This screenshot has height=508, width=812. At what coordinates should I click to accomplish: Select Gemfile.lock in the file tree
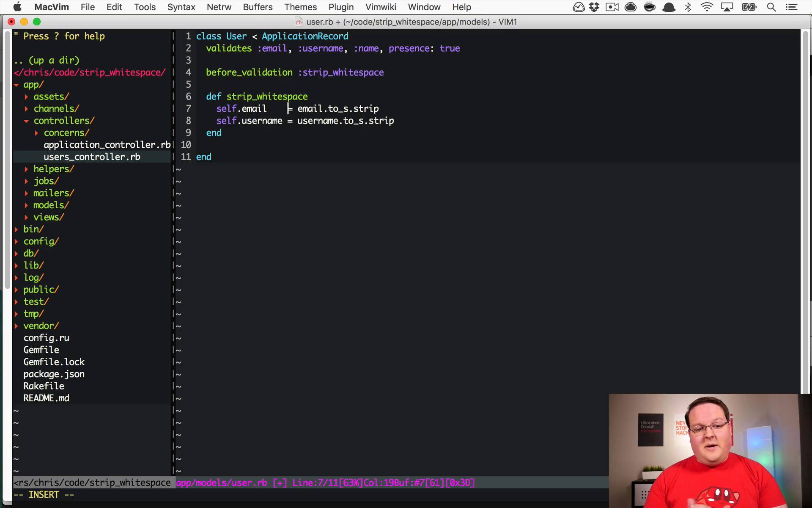coord(54,362)
